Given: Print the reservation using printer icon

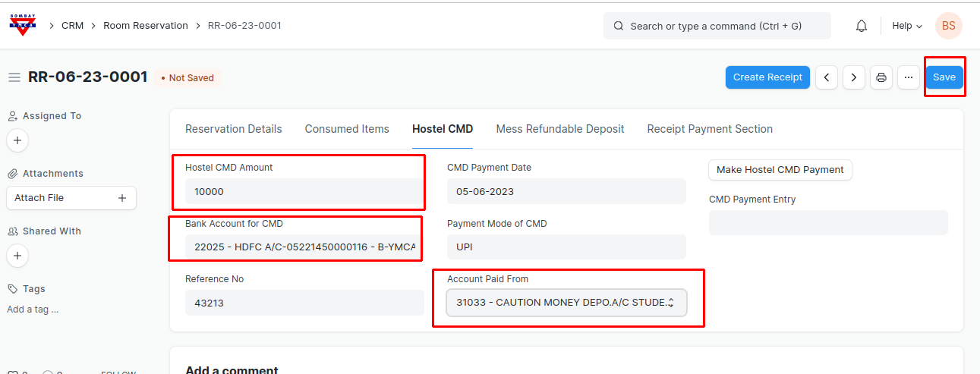Looking at the screenshot, I should [881, 77].
